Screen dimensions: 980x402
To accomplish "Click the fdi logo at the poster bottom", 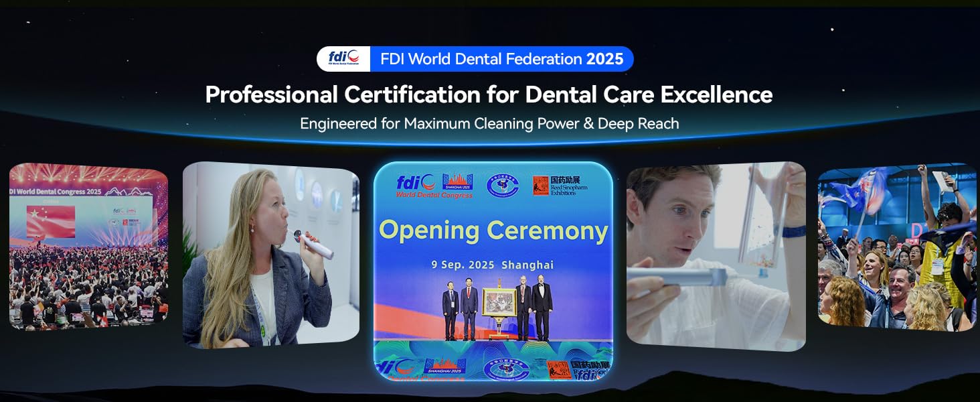I will [x=395, y=368].
